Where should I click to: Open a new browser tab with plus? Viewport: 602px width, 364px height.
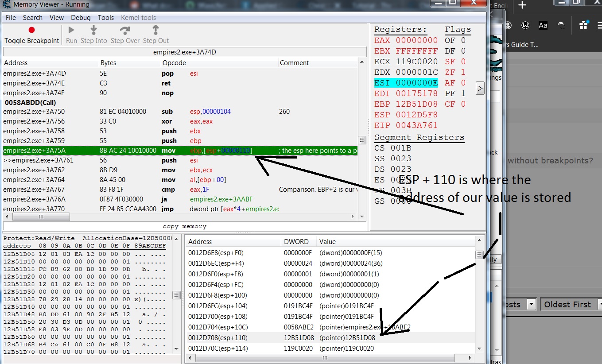tap(522, 5)
